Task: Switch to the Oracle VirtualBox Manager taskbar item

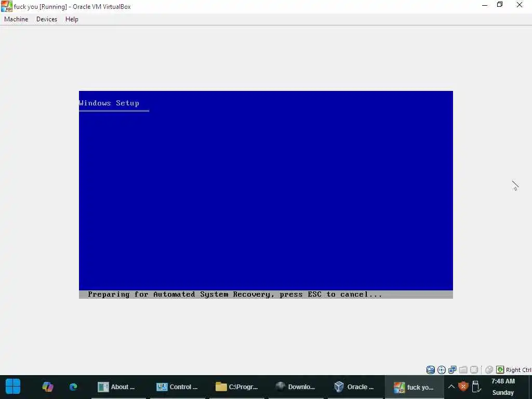Action: [x=354, y=387]
